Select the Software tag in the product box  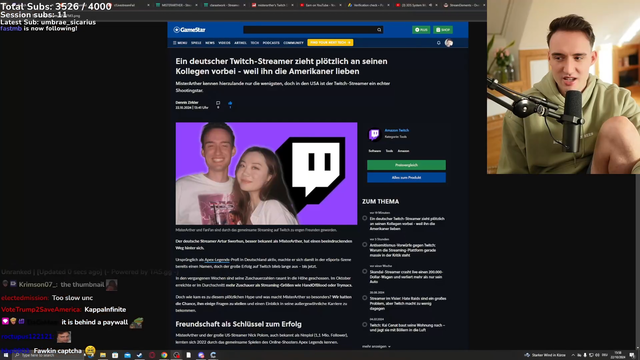pyautogui.click(x=374, y=151)
